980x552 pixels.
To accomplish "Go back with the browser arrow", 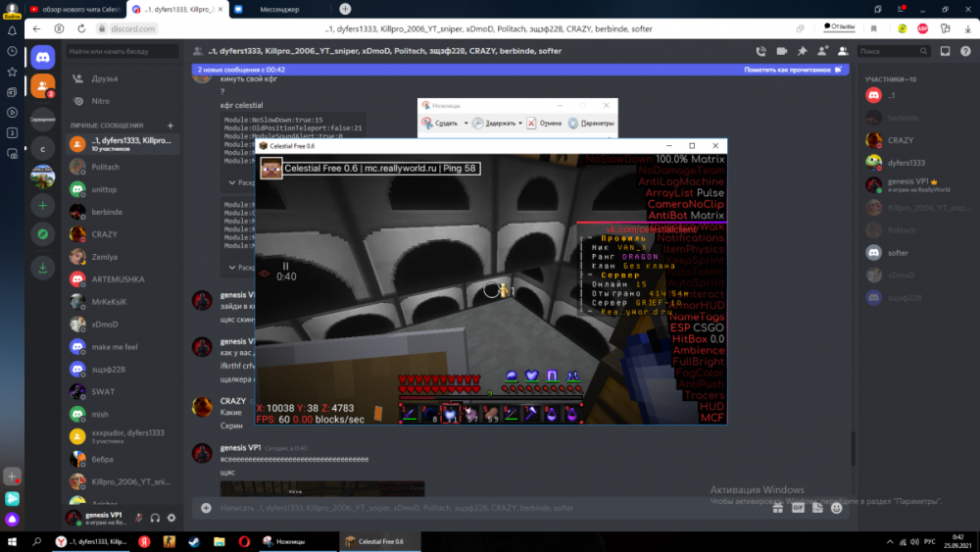I will pos(37,28).
